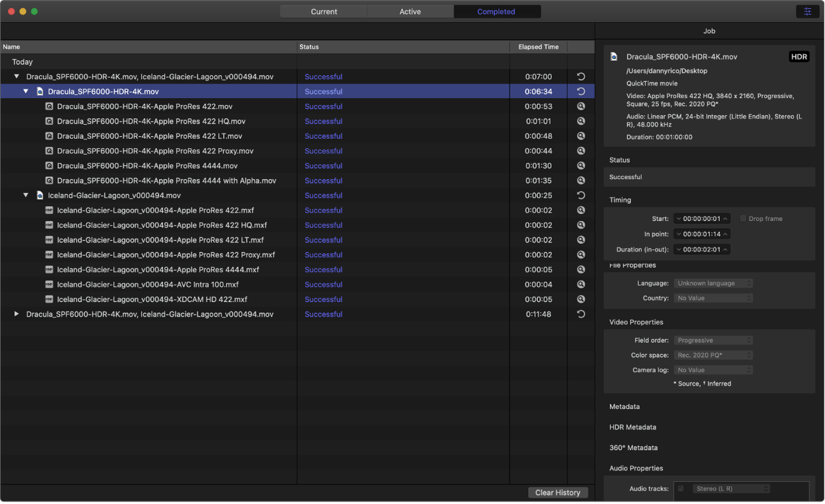The image size is (825, 504).
Task: Reveal Iceland AVC Intra 100.mxf output file
Action: [580, 285]
